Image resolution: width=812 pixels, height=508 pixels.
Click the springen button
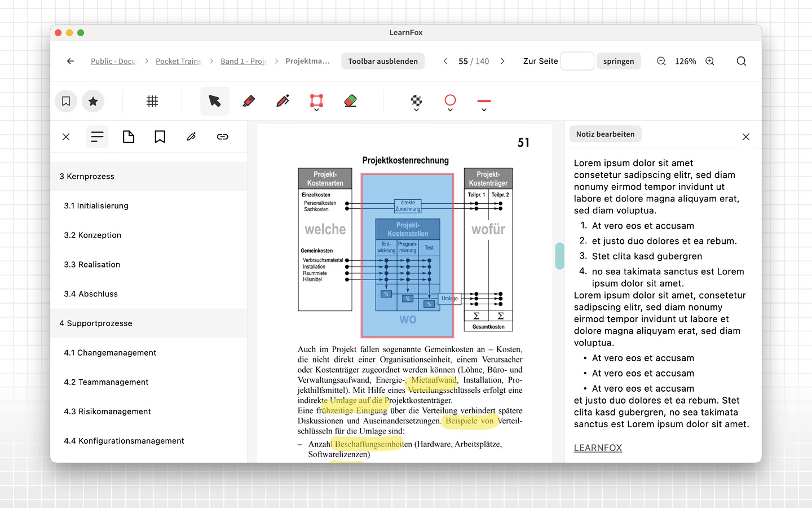619,61
